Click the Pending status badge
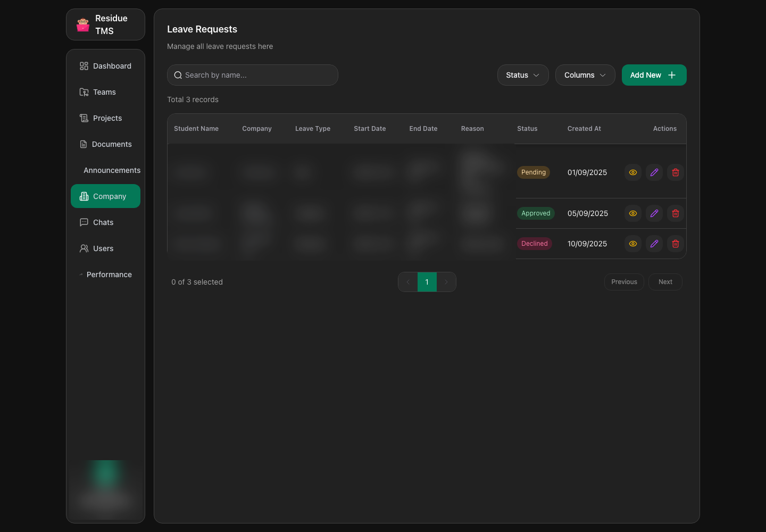The image size is (766, 532). pos(534,172)
